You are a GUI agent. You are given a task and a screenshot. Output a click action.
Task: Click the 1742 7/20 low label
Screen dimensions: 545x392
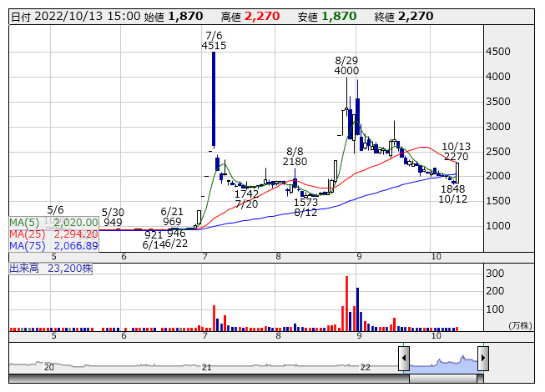(x=246, y=199)
